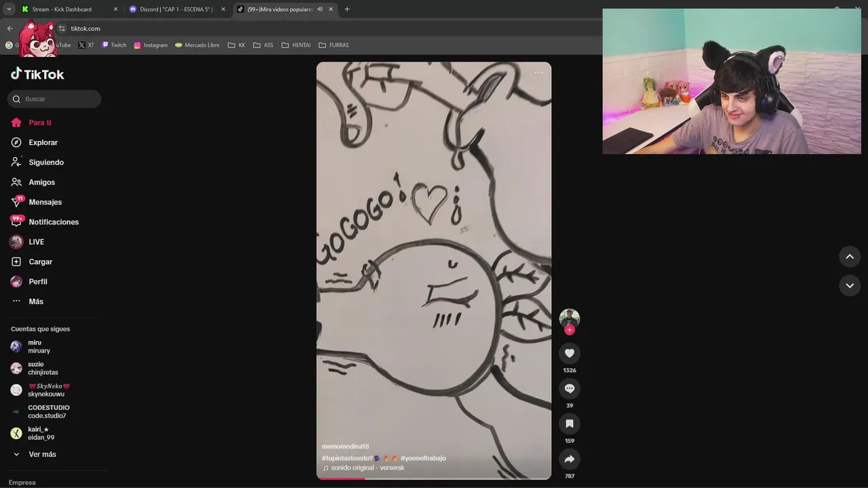Share the video with arrow icon
Screen dimensions: 868x488
(570, 459)
